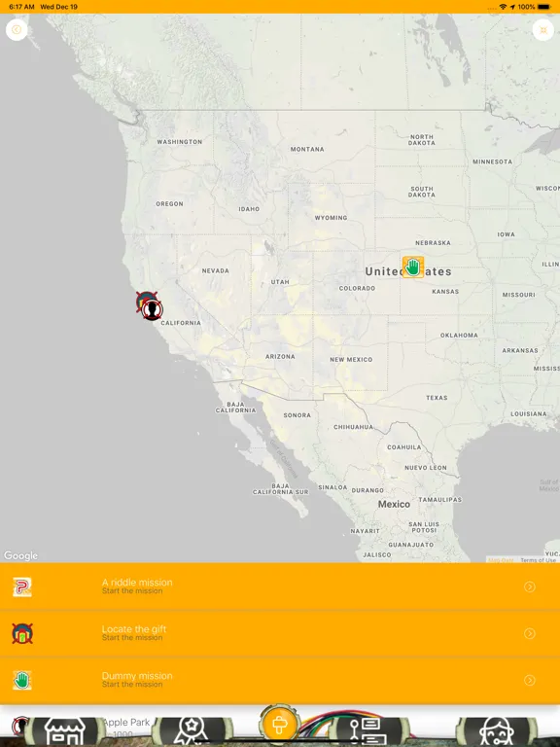Screen dimensions: 560x747
Task: Tap the Locate the gift target icon
Action: coord(22,633)
